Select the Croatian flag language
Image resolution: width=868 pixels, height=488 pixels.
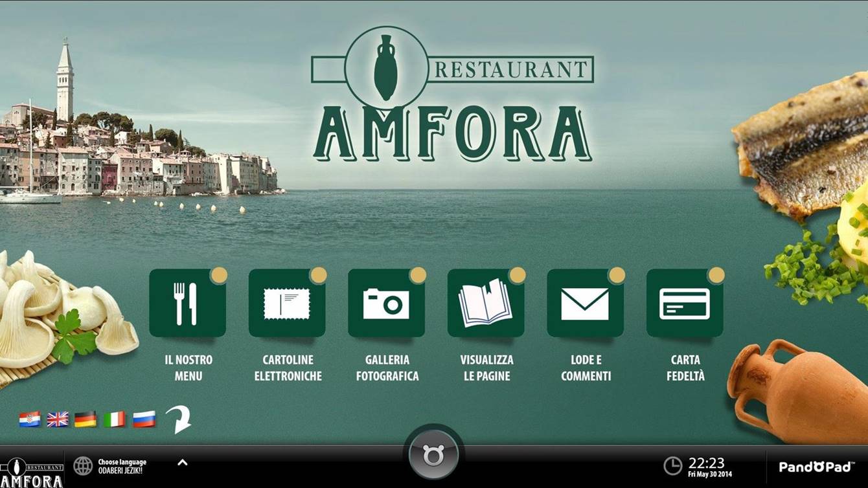coord(30,419)
